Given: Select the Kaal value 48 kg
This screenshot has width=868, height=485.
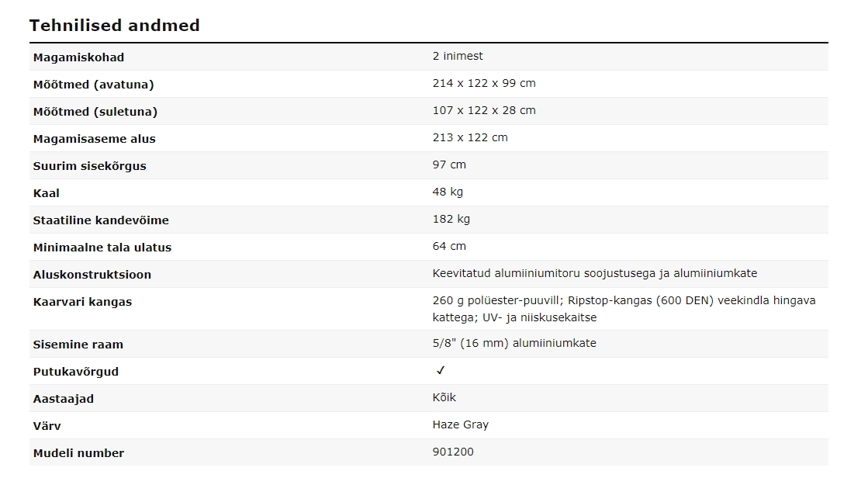Looking at the screenshot, I should 448,192.
